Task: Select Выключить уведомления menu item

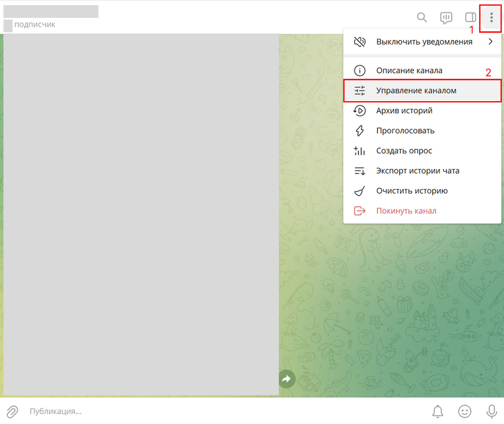Action: coord(424,42)
